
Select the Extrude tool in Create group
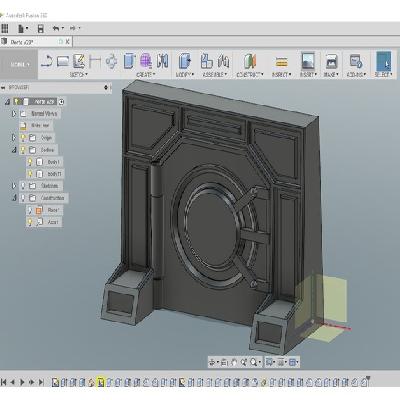(x=129, y=61)
